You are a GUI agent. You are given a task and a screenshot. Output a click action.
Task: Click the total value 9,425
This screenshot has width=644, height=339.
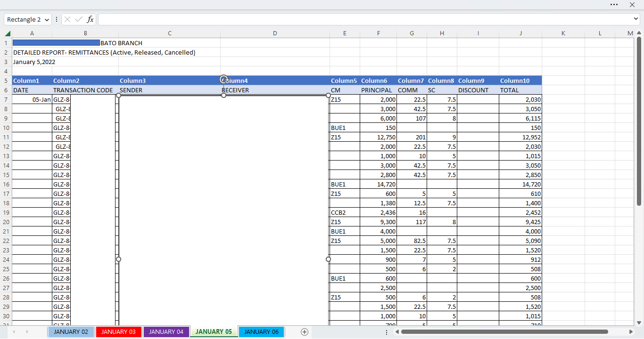coord(520,222)
